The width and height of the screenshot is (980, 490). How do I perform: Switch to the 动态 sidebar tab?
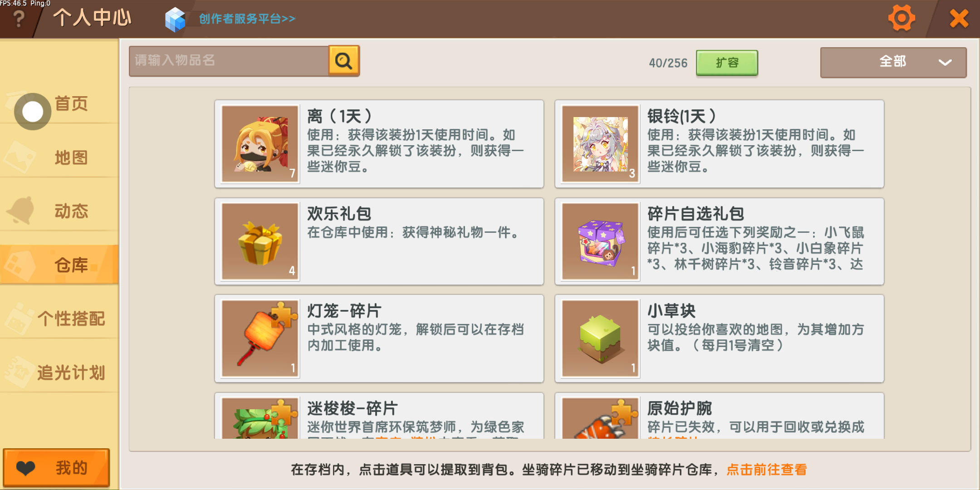click(x=59, y=211)
